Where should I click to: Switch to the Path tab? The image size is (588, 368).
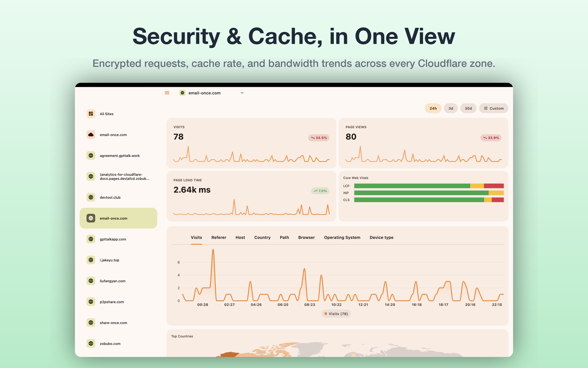tap(284, 238)
